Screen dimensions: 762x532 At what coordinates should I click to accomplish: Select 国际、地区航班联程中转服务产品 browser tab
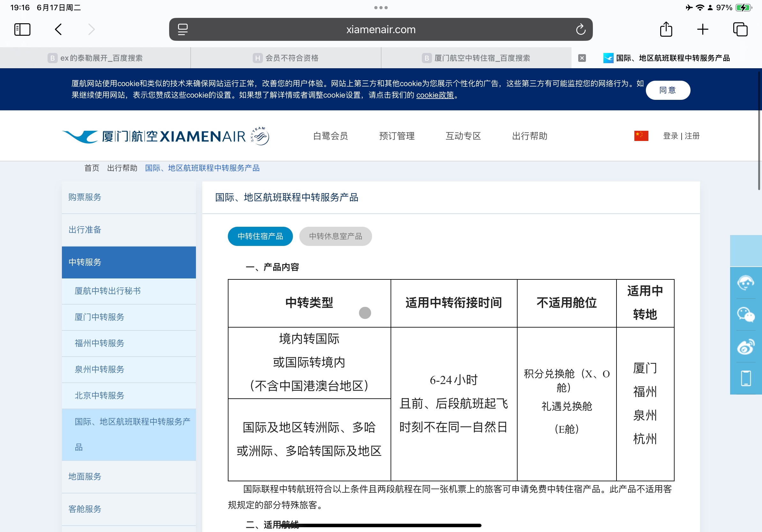667,58
